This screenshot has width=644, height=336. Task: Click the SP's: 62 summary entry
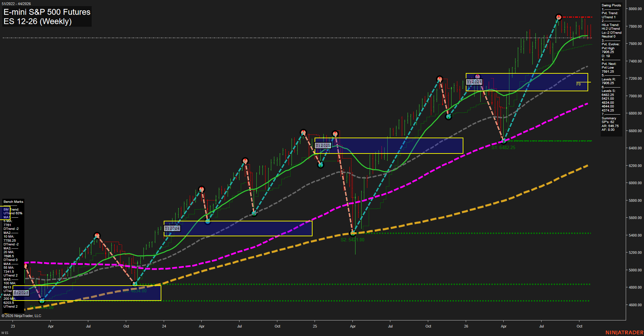coord(608,122)
